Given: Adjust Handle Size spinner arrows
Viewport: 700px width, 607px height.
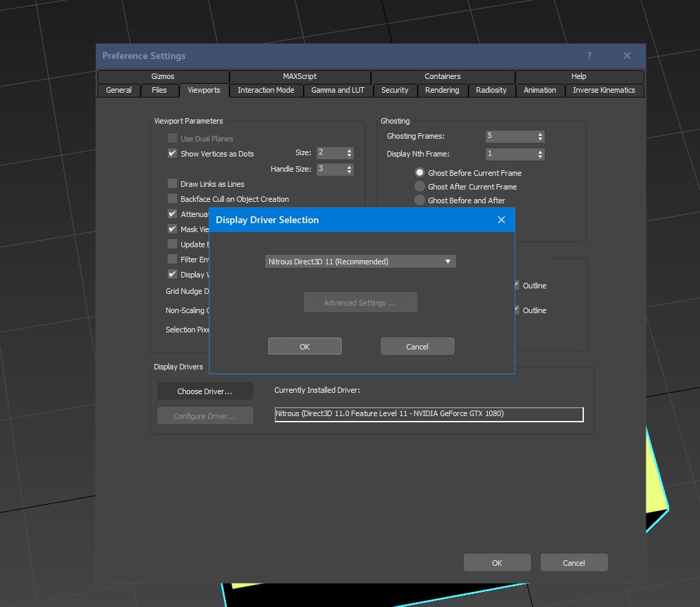Looking at the screenshot, I should click(x=350, y=169).
